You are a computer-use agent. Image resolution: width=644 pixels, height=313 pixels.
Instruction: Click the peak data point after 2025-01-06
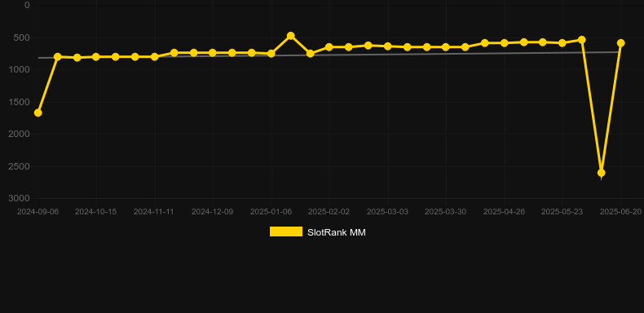coord(291,36)
